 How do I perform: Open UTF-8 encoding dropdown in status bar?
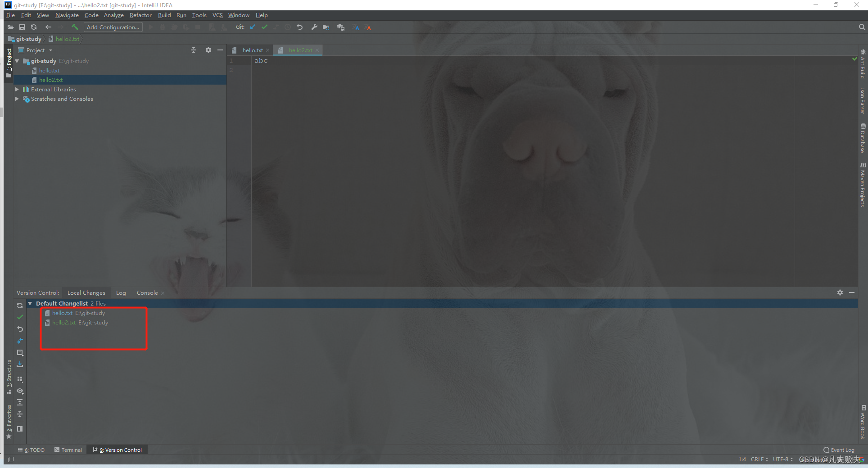click(783, 459)
